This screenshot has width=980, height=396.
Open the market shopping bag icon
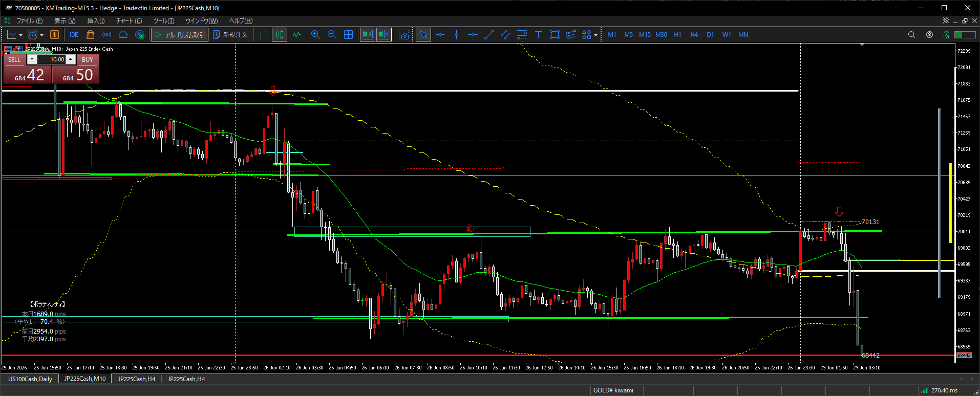(x=91, y=35)
